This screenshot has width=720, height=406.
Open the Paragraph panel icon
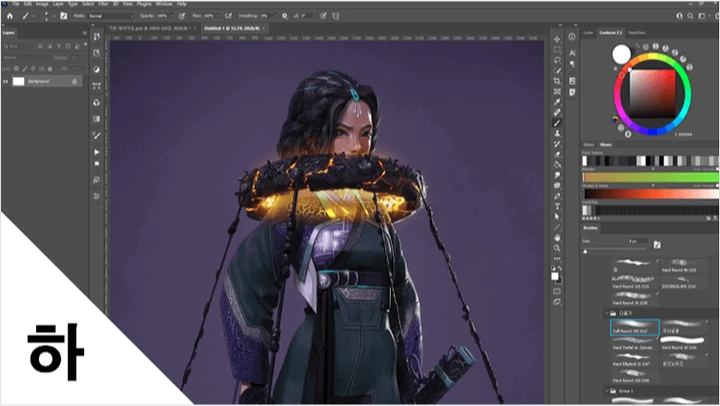[x=572, y=64]
